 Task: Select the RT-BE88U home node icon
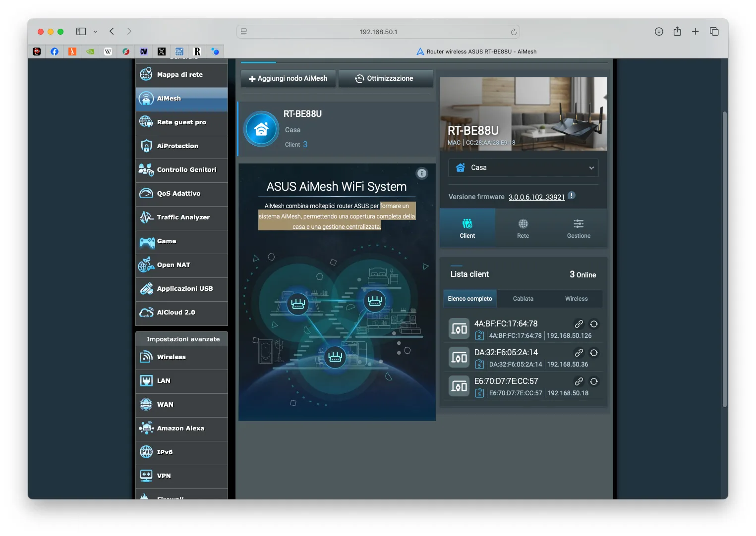tap(261, 129)
